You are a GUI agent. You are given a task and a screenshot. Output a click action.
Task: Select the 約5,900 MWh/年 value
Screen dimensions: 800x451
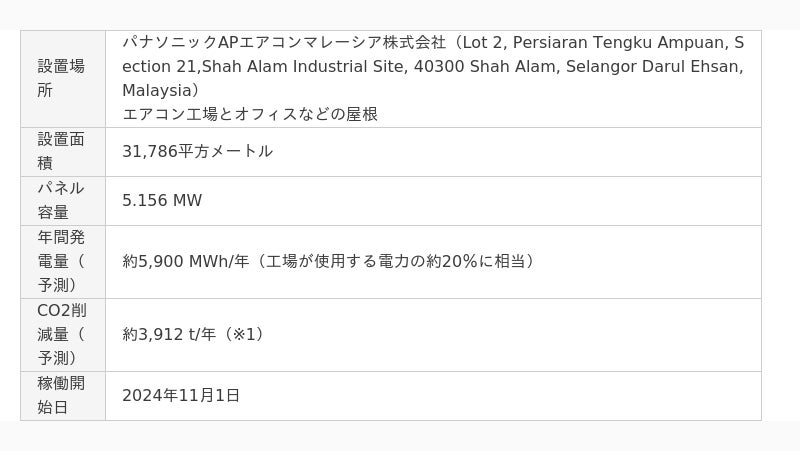(x=186, y=261)
